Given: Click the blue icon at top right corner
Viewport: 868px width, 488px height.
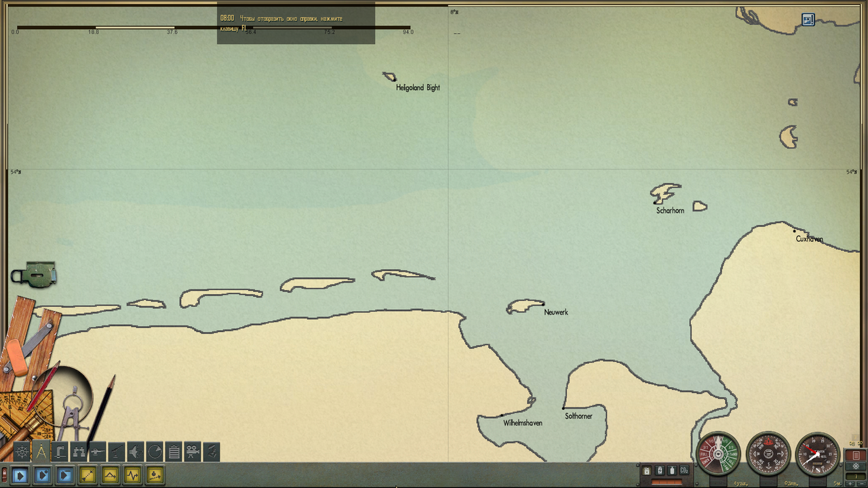Looking at the screenshot, I should pos(808,20).
